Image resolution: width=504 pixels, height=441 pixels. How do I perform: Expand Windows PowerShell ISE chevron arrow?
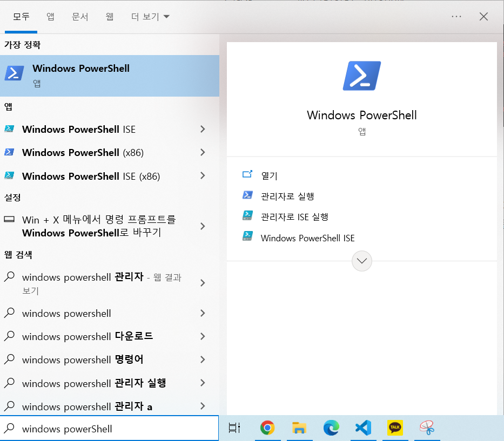coord(203,129)
